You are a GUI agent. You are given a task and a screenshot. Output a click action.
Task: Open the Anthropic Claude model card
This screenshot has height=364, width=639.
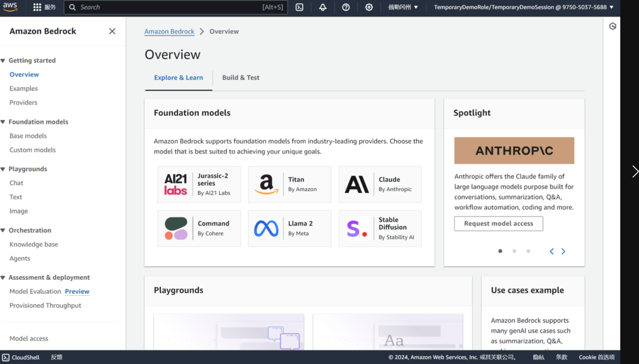coord(380,184)
